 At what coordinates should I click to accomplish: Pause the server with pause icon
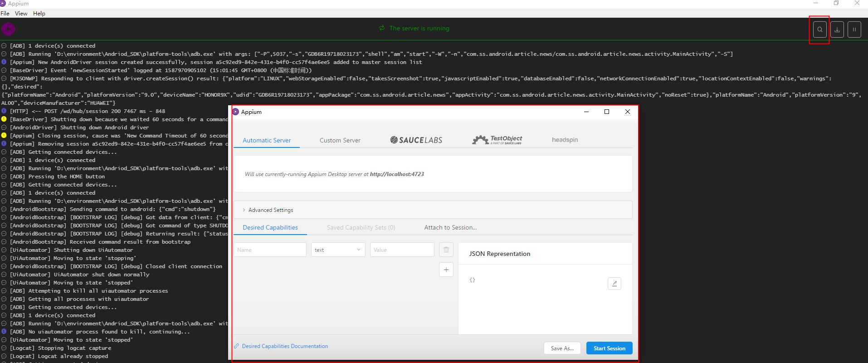[x=854, y=29]
